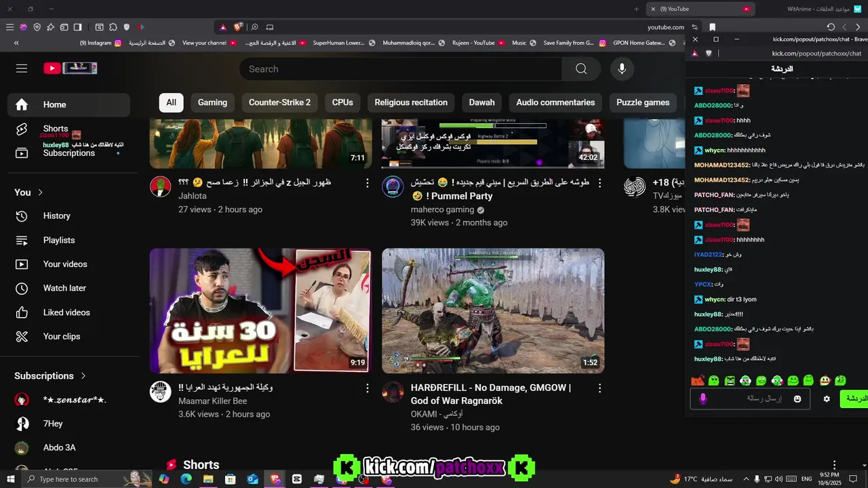Open Windows Start menu
The width and height of the screenshot is (868, 488).
pos(10,479)
